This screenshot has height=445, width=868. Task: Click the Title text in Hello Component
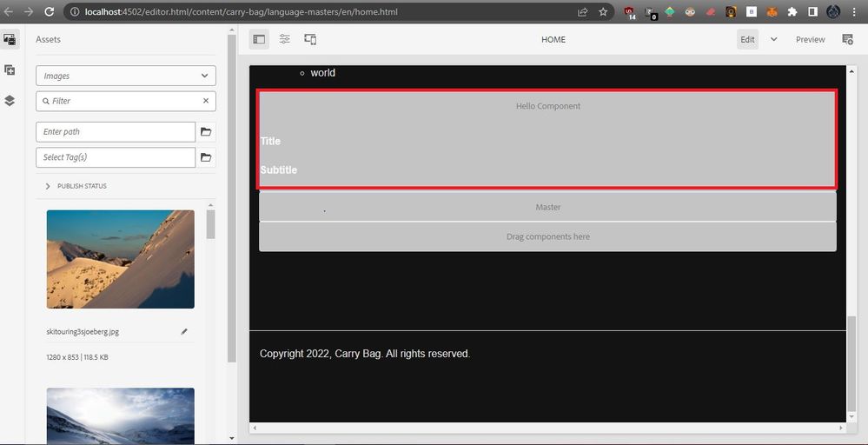(270, 141)
